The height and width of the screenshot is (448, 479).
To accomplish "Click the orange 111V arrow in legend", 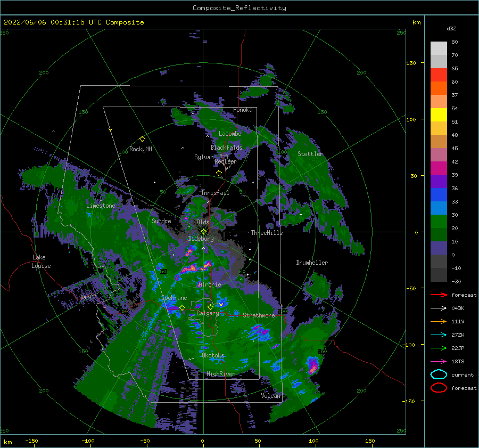I will (x=439, y=321).
